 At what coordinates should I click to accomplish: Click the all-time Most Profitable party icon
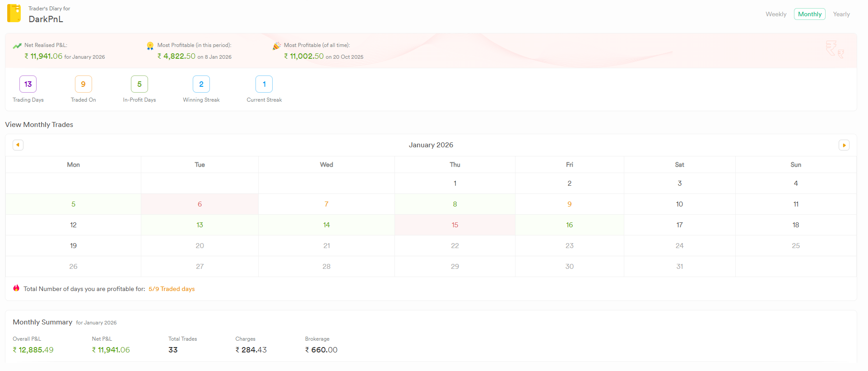pos(276,46)
